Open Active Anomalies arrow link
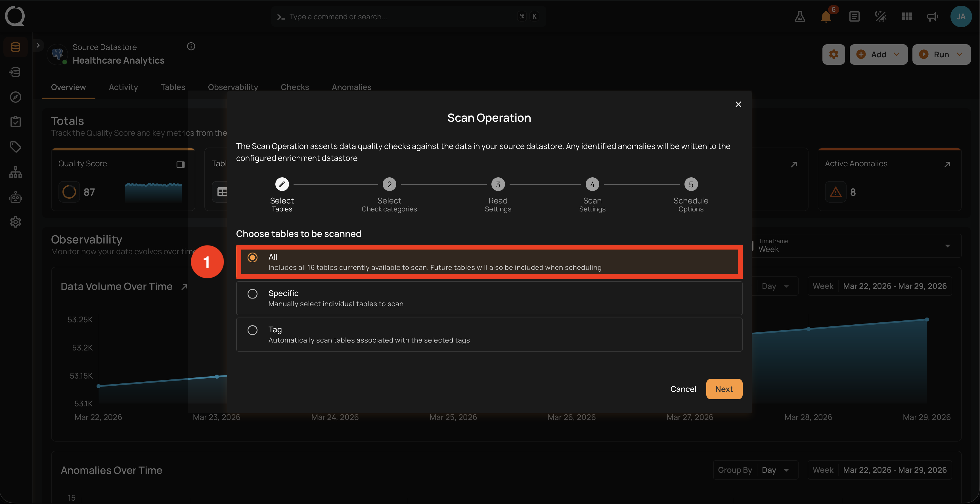This screenshot has height=504, width=980. click(947, 164)
